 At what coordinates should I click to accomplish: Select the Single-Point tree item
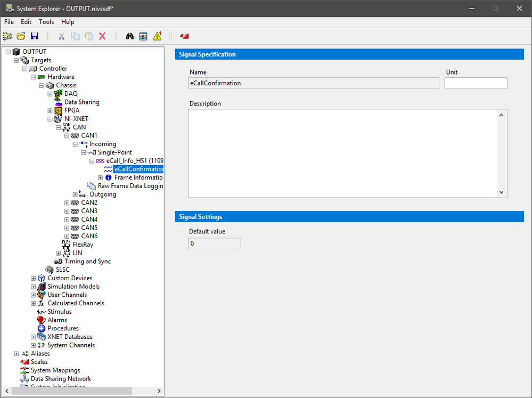(x=114, y=152)
